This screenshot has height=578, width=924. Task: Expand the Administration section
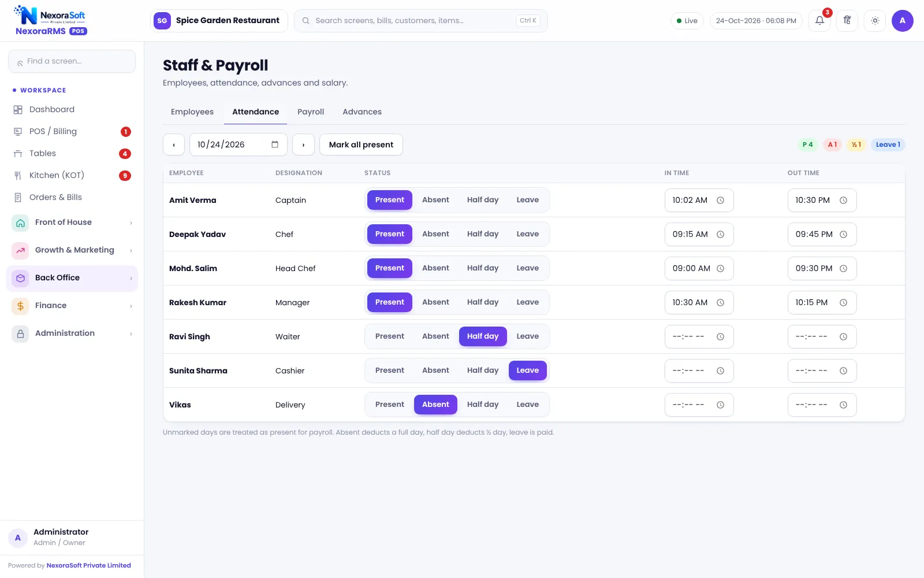(x=72, y=334)
